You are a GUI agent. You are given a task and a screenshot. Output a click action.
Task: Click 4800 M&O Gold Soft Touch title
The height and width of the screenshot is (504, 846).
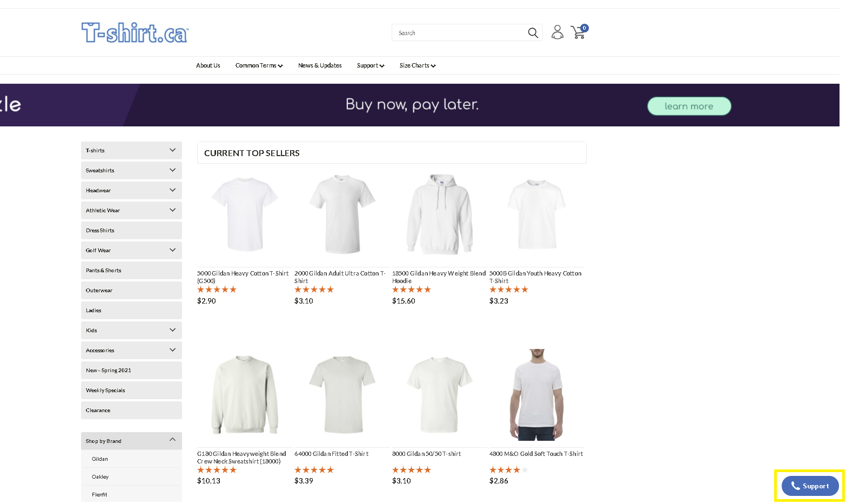coord(536,454)
